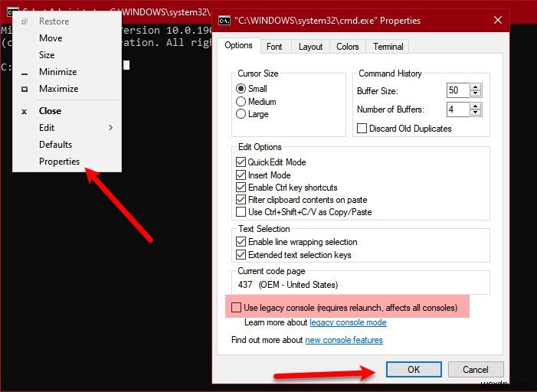Increase Number of Buffers with up arrow
The width and height of the screenshot is (537, 392).
click(x=476, y=106)
